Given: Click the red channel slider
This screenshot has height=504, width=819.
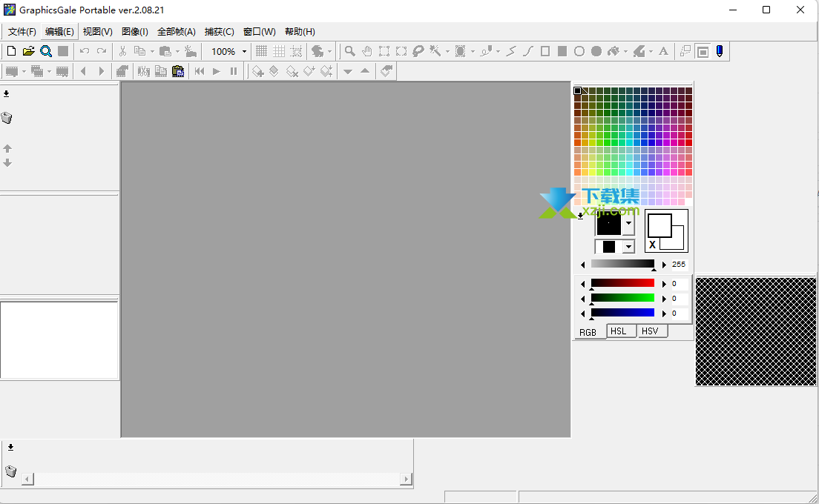Looking at the screenshot, I should (622, 283).
